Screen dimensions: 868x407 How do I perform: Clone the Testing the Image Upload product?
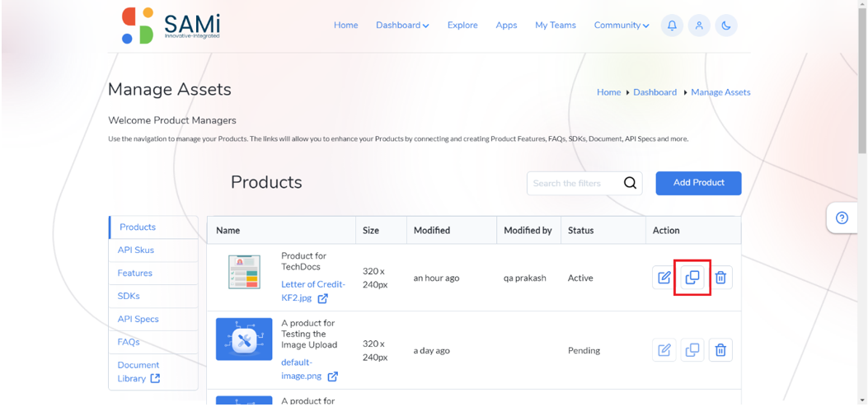(692, 350)
